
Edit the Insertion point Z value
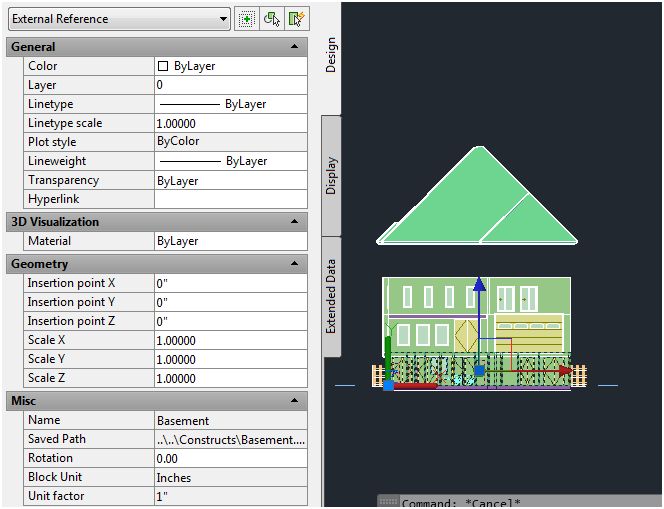[x=231, y=321]
